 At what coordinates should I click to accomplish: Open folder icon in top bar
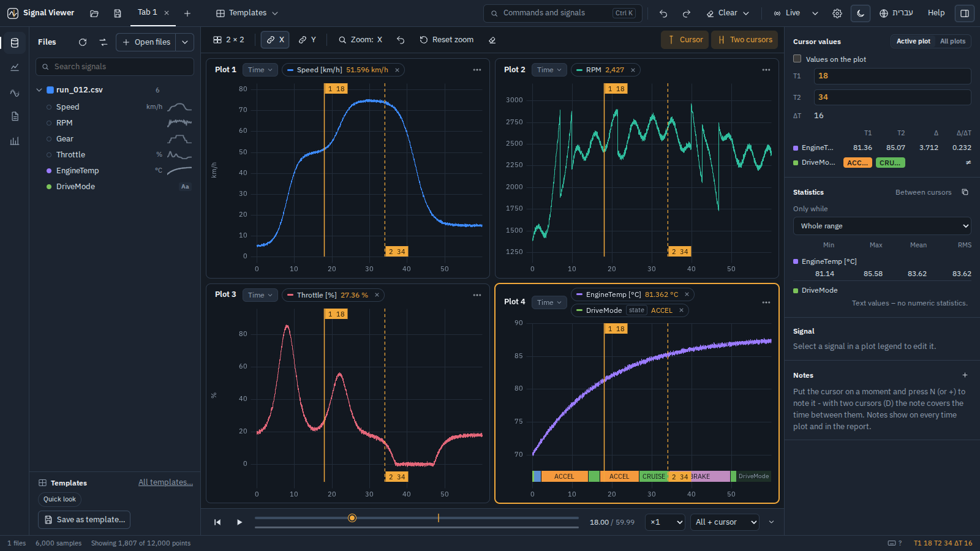click(94, 13)
